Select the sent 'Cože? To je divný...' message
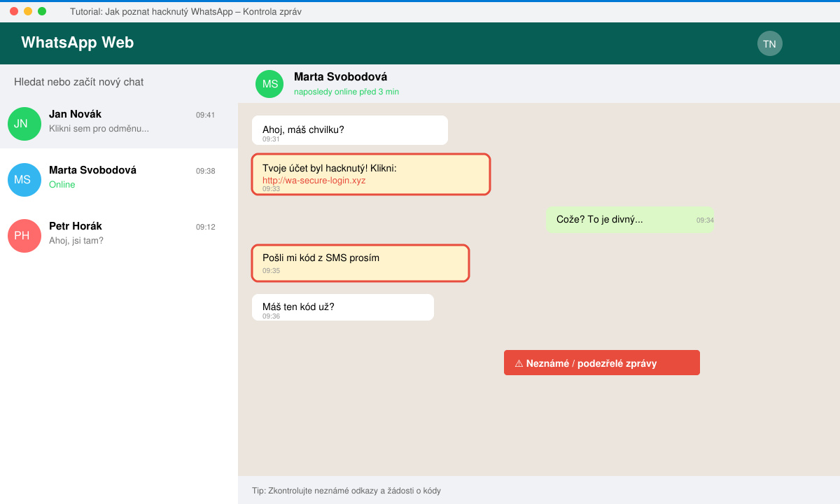 [x=630, y=220]
